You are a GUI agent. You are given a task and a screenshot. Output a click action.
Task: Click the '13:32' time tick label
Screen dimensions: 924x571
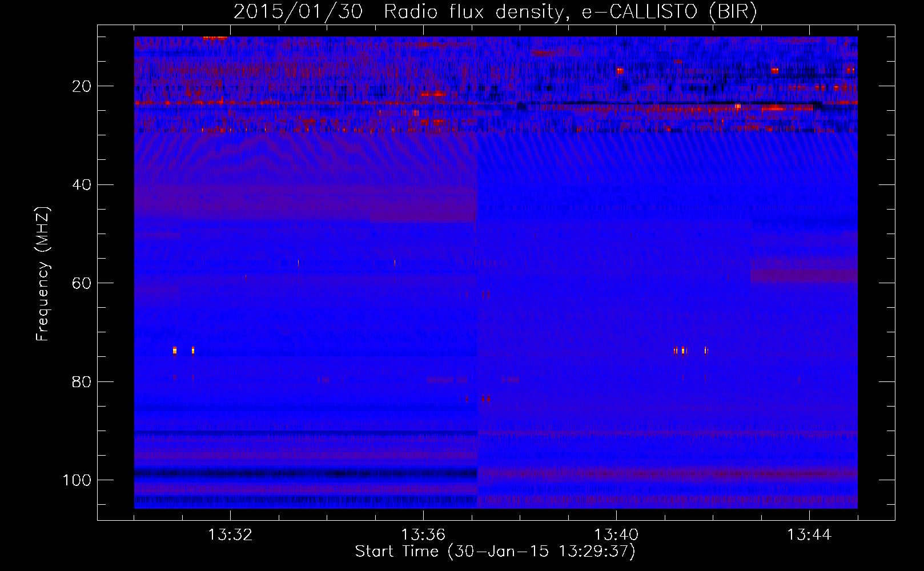(230, 535)
